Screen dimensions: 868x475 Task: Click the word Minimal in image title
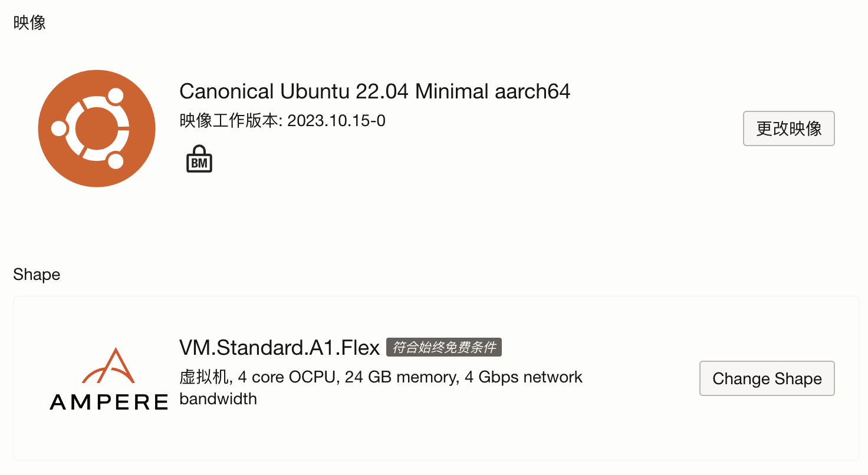click(452, 91)
